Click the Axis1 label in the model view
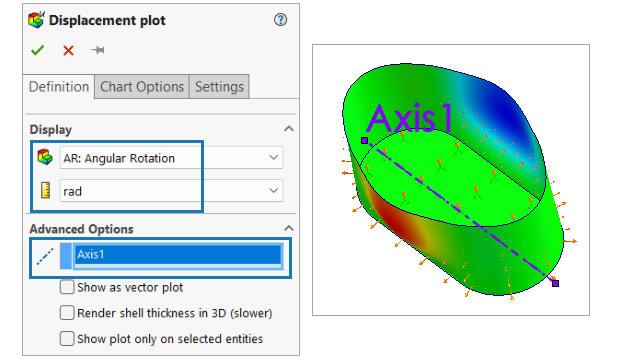 click(x=411, y=118)
